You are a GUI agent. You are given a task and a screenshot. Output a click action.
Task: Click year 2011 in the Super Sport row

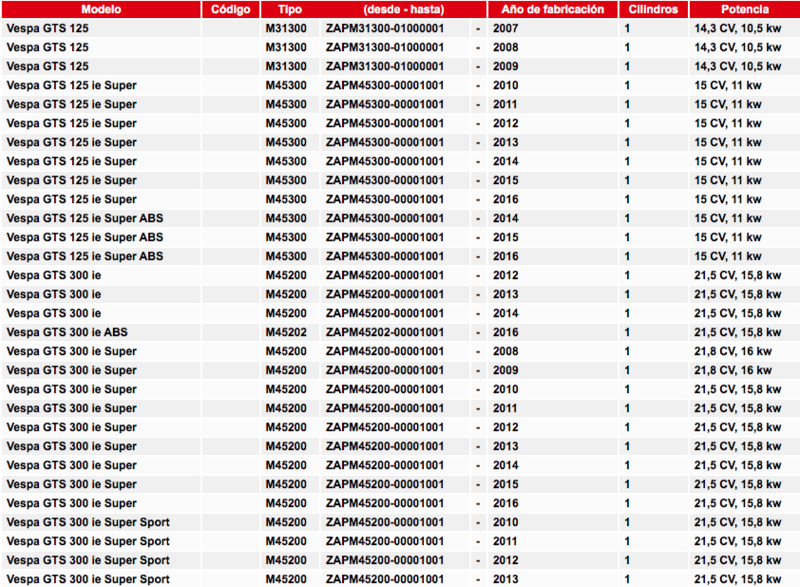click(505, 541)
